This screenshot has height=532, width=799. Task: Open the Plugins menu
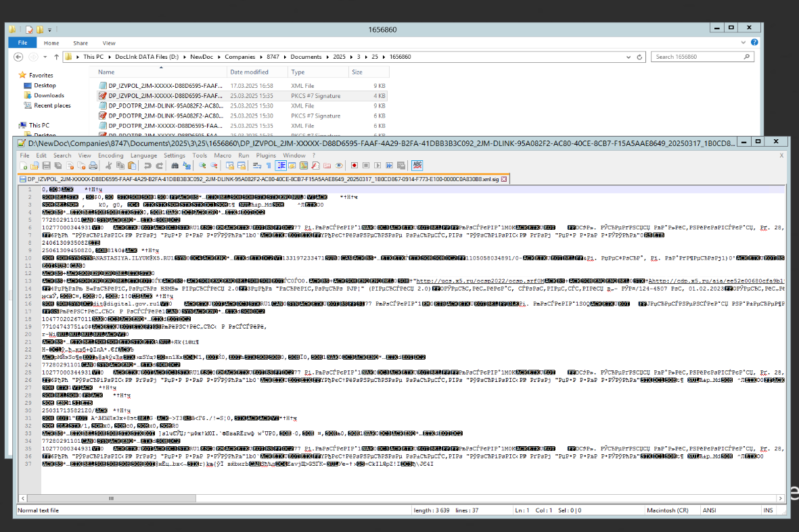tap(265, 155)
